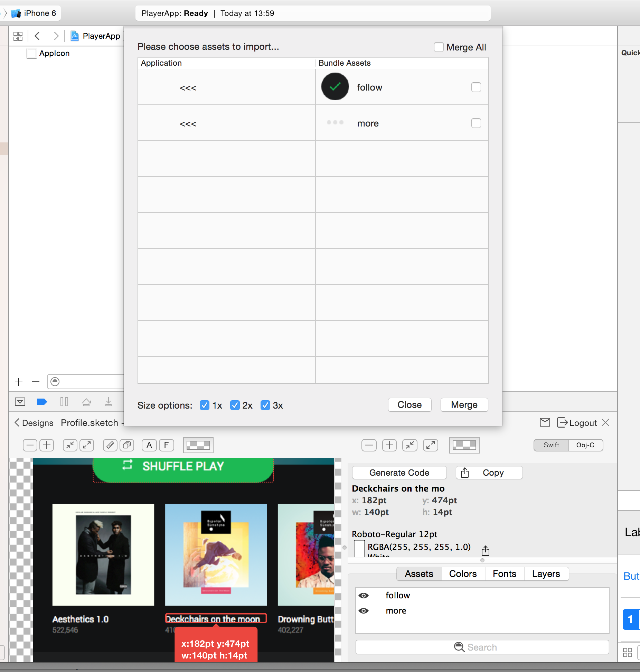Click the share icon beside Copy
This screenshot has height=672, width=640.
pos(465,473)
